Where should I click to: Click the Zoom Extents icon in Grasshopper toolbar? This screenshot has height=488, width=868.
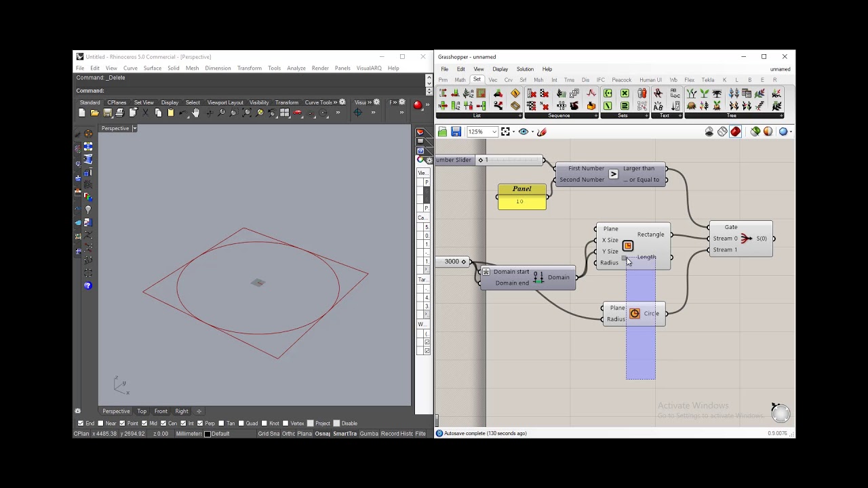coord(505,131)
